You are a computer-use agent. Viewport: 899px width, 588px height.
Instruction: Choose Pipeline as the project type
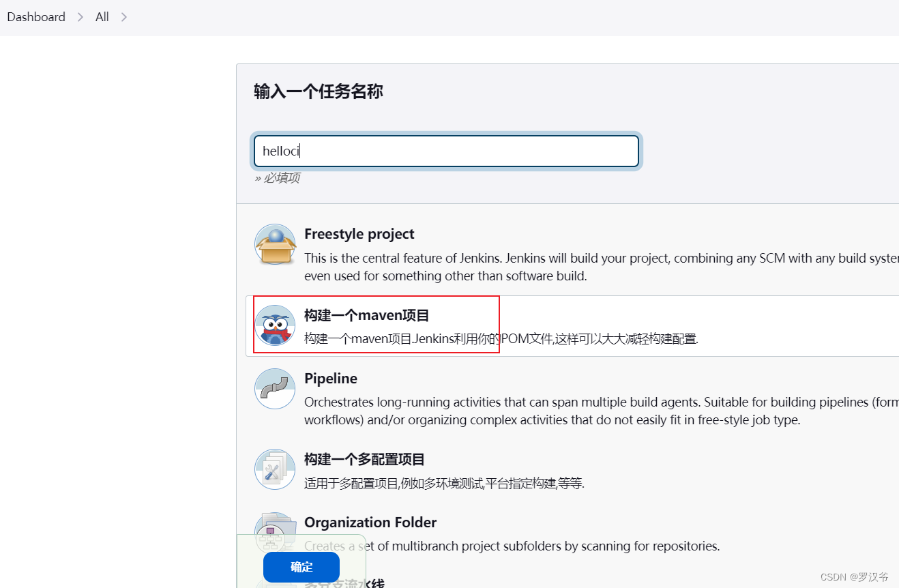[330, 379]
